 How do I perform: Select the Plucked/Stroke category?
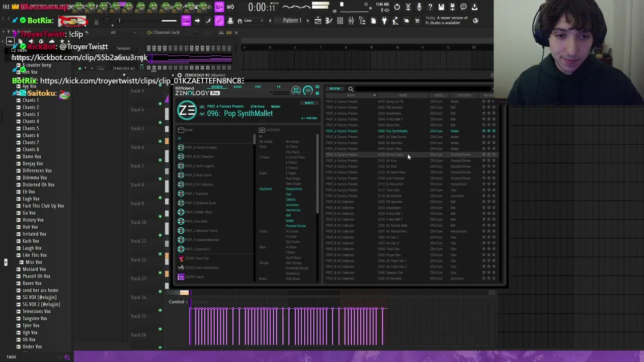pos(296,226)
